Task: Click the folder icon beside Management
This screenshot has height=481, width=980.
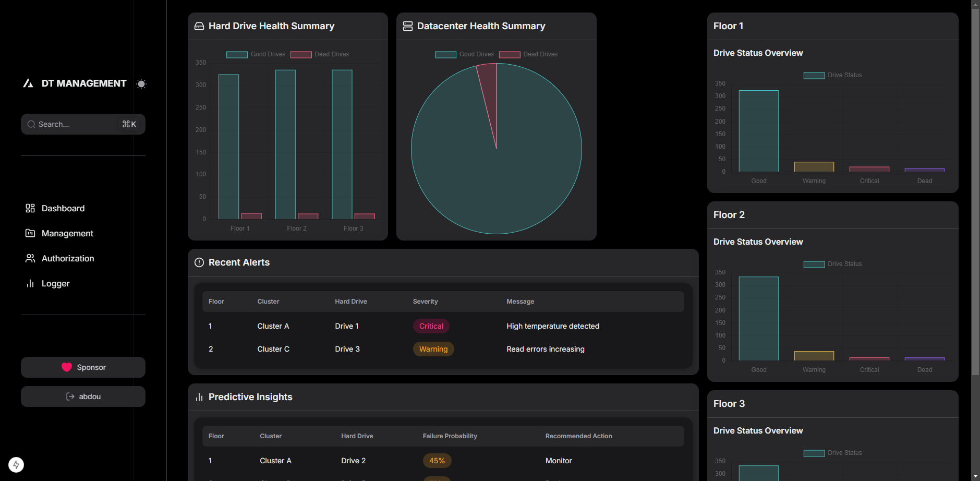Action: pos(30,233)
